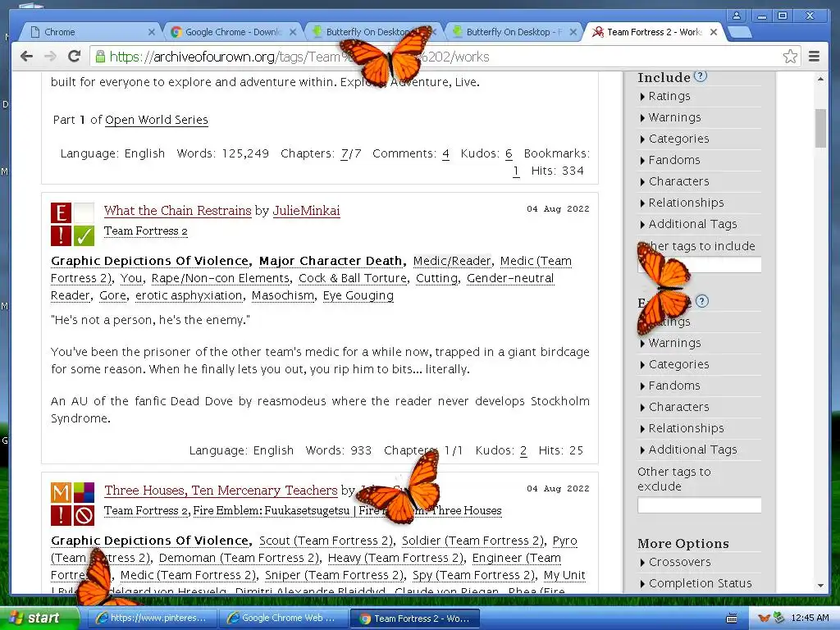
Task: Click the Medic/Reader relationship tag
Action: [452, 261]
